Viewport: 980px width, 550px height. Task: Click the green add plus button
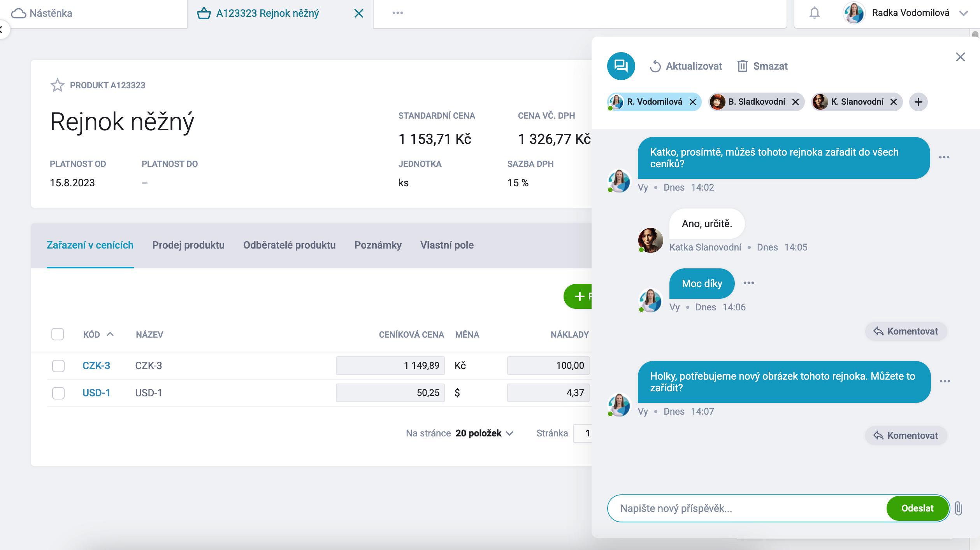(x=578, y=296)
